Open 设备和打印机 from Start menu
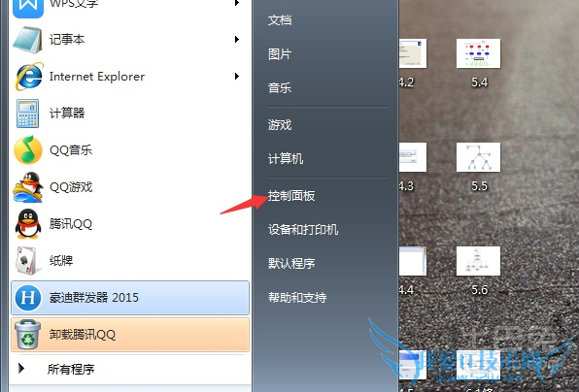This screenshot has width=579, height=392. click(303, 230)
